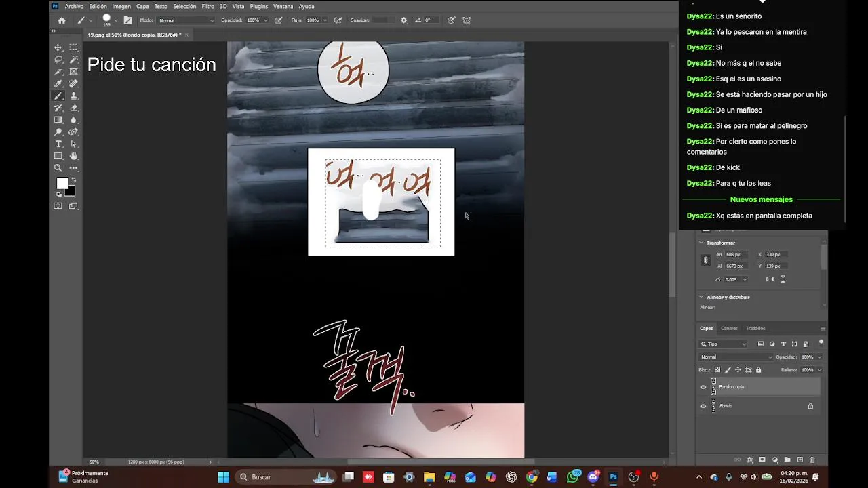Toggle width-height link in Transformar

705,260
